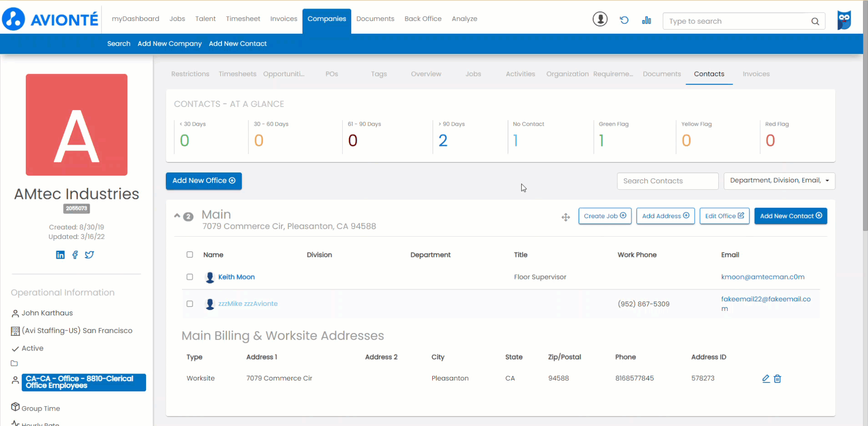Open the Activities tab
Viewport: 868px width, 426px height.
(x=520, y=74)
